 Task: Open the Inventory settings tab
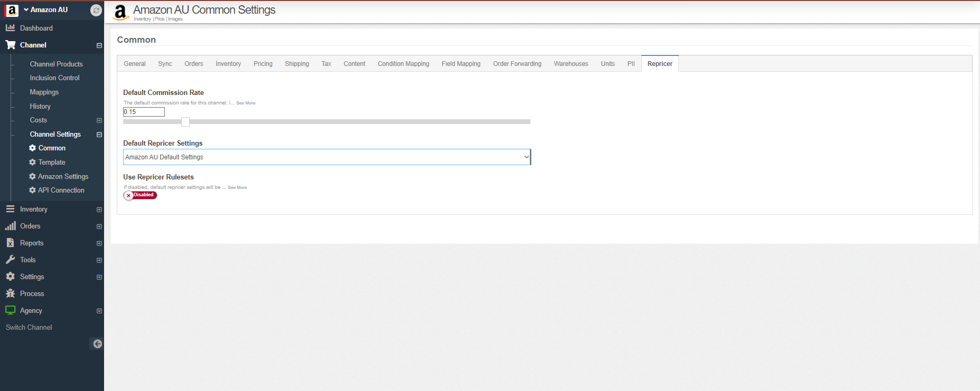[228, 64]
